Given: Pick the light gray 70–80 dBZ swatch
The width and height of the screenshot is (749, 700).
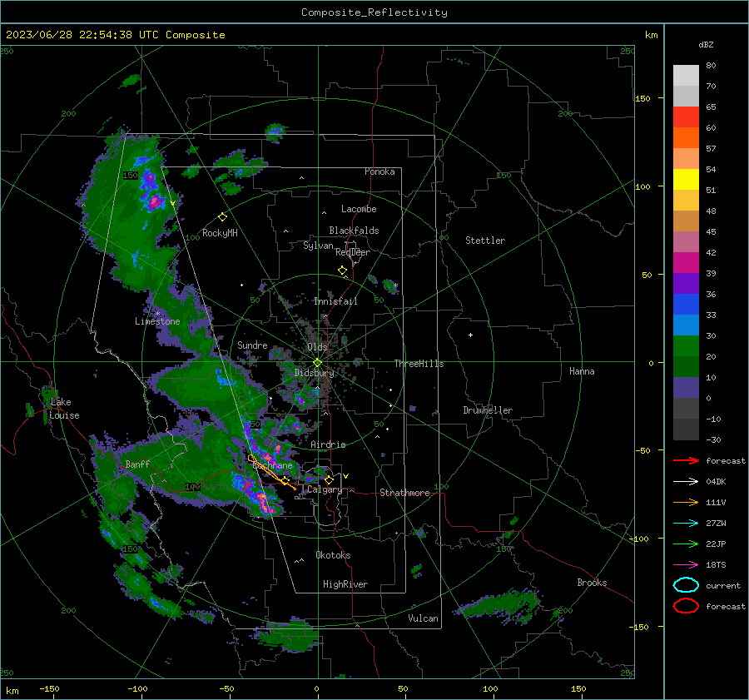Looking at the screenshot, I should pyautogui.click(x=686, y=76).
